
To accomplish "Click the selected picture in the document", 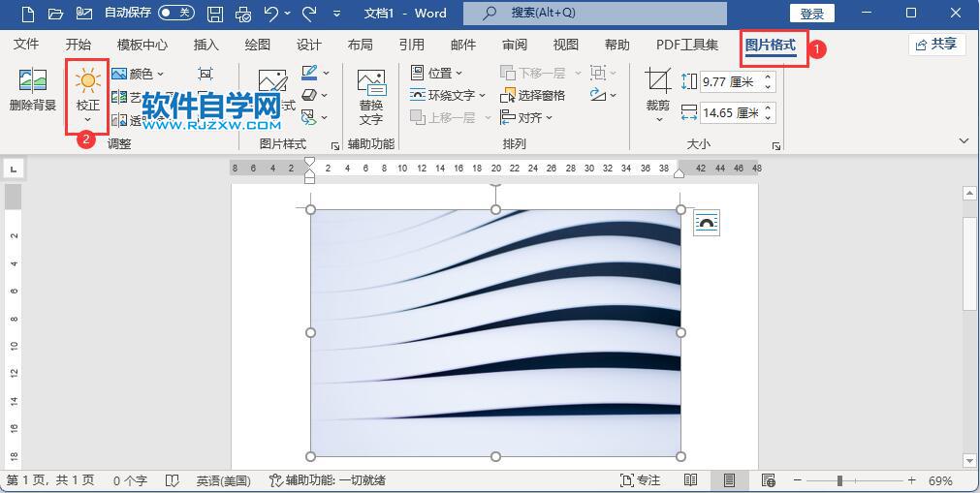I will tap(495, 333).
